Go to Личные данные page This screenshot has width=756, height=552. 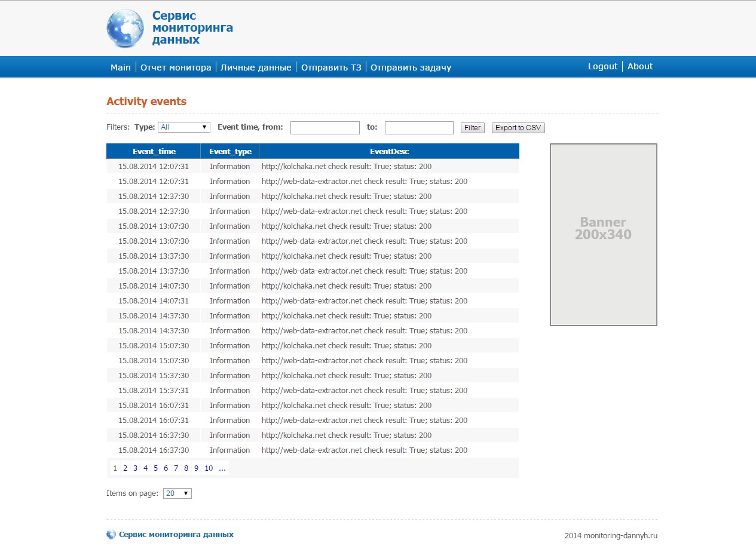[x=256, y=68]
